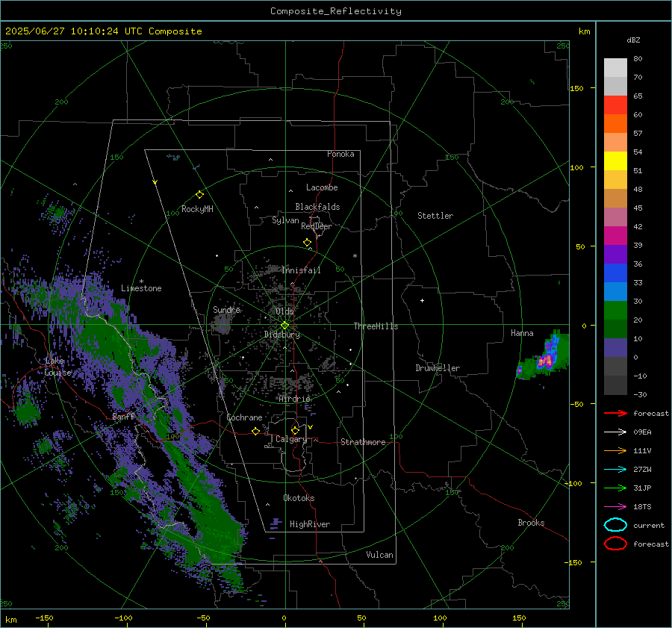The width and height of the screenshot is (672, 628).
Task: Click the Stettler label
Action: point(435,216)
